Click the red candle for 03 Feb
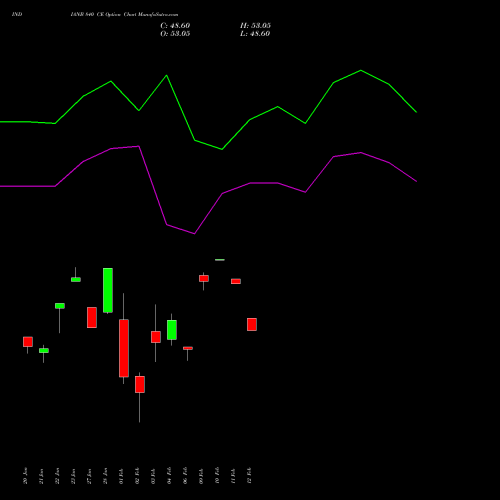The height and width of the screenshot is (500, 500). click(156, 337)
